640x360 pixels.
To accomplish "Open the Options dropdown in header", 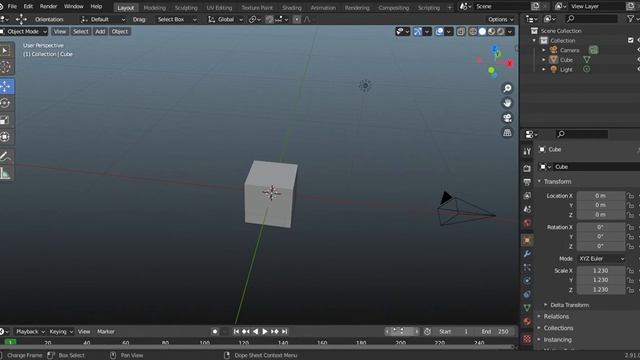I will click(x=500, y=19).
